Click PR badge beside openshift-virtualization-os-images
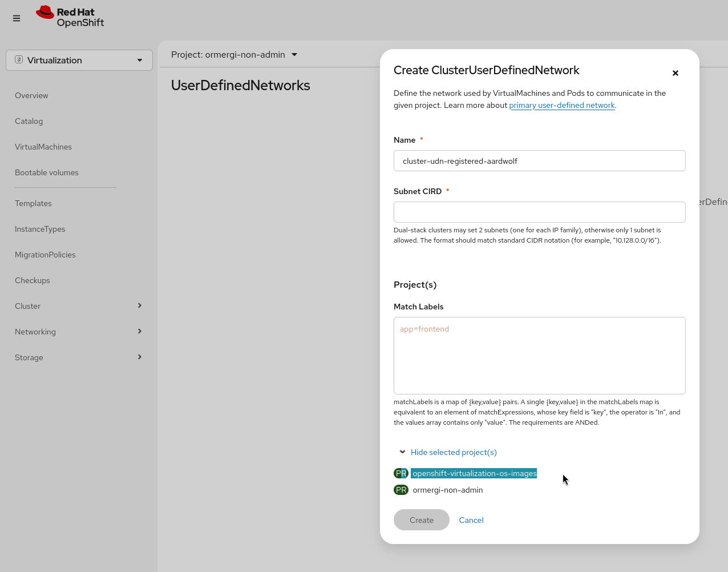Viewport: 728px width, 572px height. pyautogui.click(x=401, y=473)
